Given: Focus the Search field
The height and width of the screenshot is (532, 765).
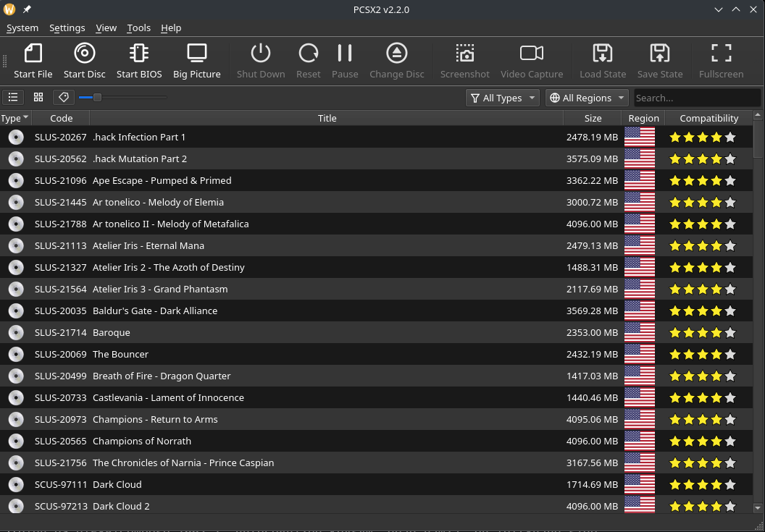Looking at the screenshot, I should click(x=697, y=98).
